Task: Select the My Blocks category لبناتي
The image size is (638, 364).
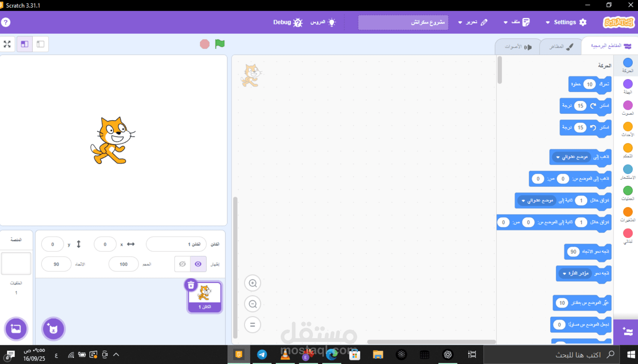Action: pos(627,236)
